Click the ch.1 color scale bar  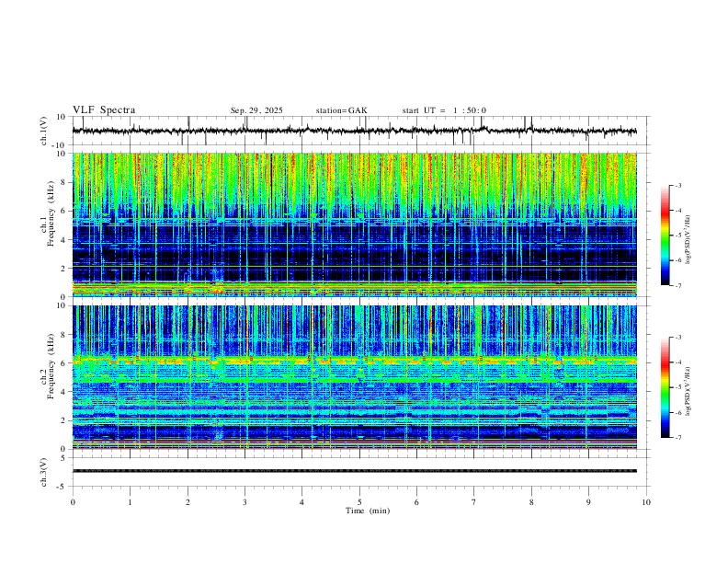[665, 236]
